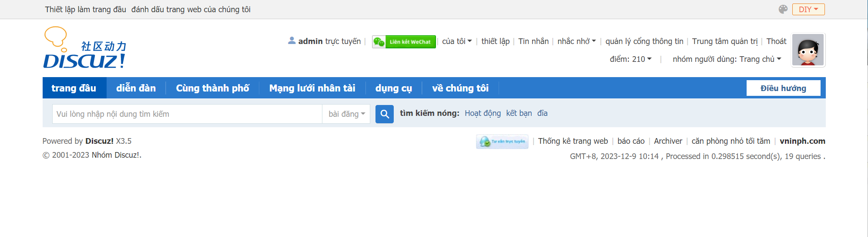Screen dimensions: 868x237
Task: Open the "Cùng thành phố" navigation tab
Action: [x=212, y=88]
